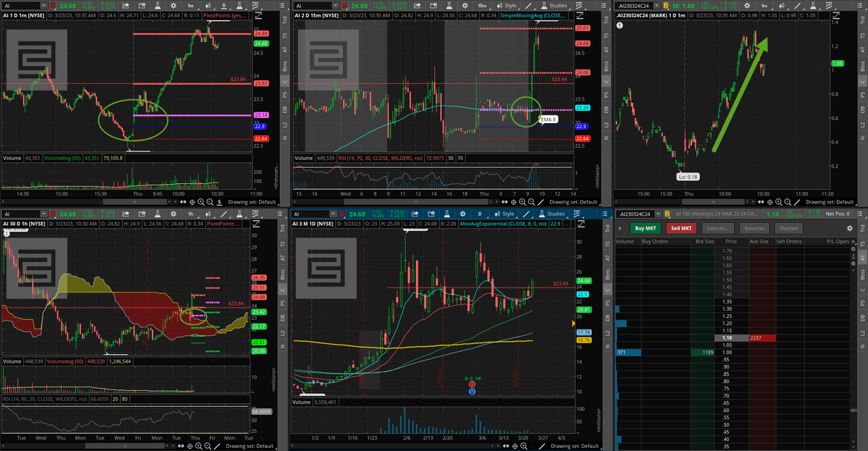
Task: Open symbol dropdown arrow on AI 1m chart
Action: point(43,6)
